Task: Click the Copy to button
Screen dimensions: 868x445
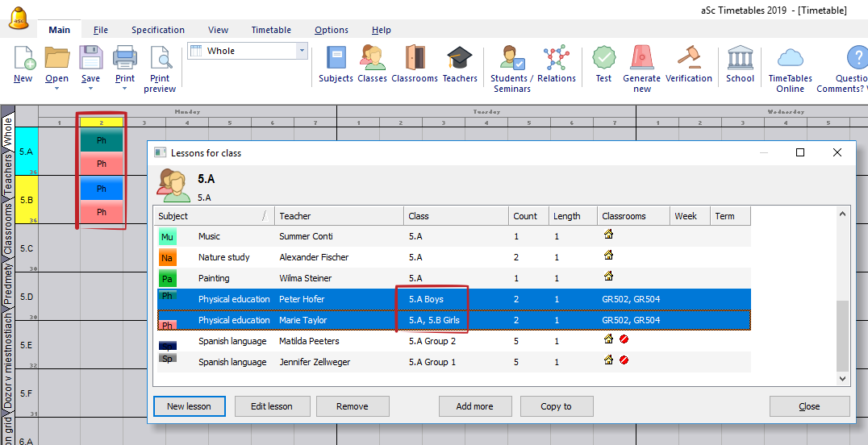Action: pos(557,406)
